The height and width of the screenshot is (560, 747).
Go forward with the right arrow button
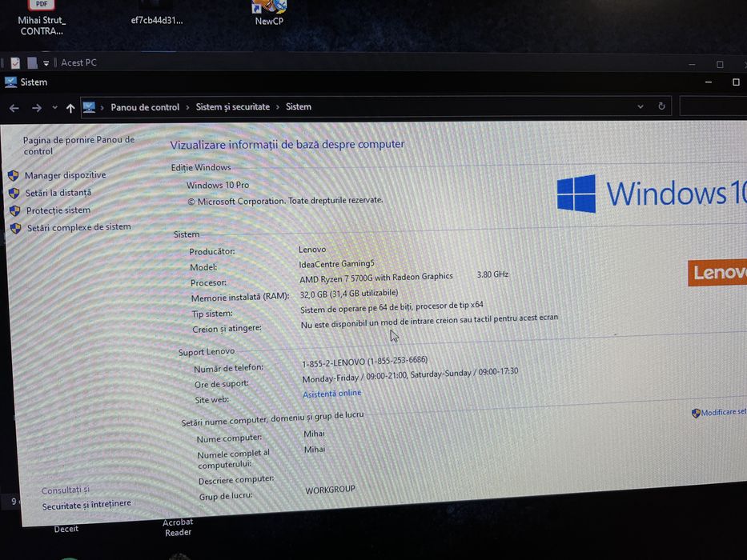(37, 108)
